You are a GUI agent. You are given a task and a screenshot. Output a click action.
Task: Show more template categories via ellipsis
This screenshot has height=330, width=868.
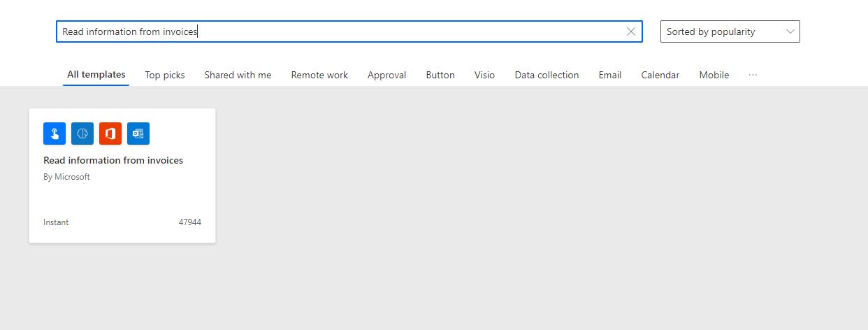(x=753, y=75)
